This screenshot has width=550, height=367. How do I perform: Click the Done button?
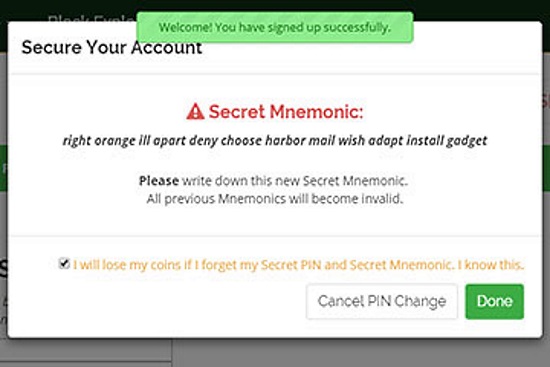tap(495, 301)
